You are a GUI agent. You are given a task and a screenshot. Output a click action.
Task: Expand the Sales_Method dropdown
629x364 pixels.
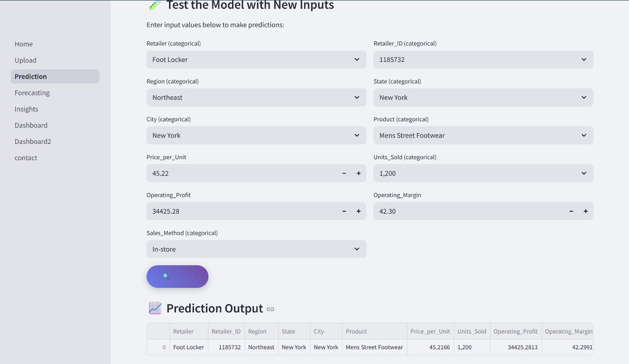pyautogui.click(x=256, y=249)
